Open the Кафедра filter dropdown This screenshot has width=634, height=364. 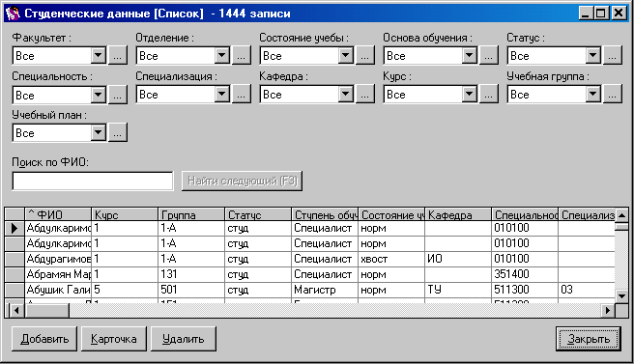click(x=346, y=94)
